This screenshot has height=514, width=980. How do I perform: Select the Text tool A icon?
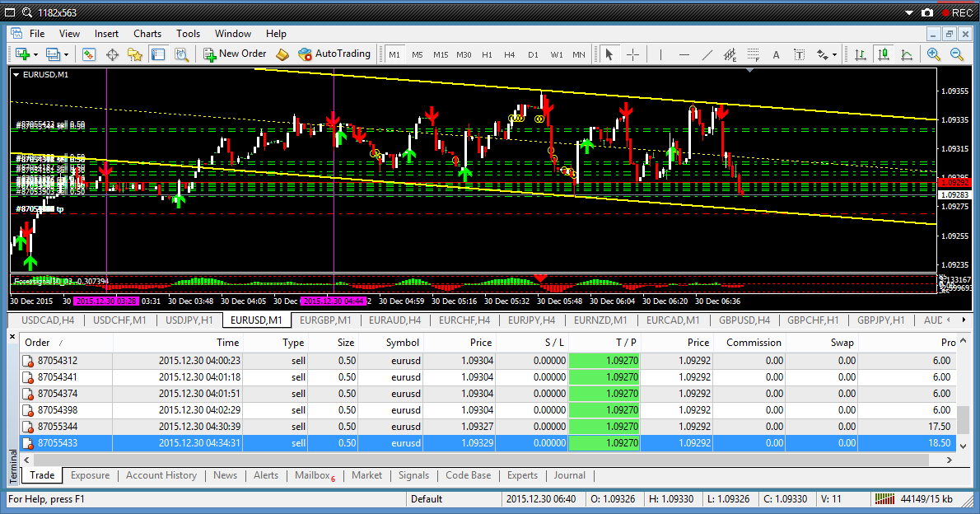[777, 54]
